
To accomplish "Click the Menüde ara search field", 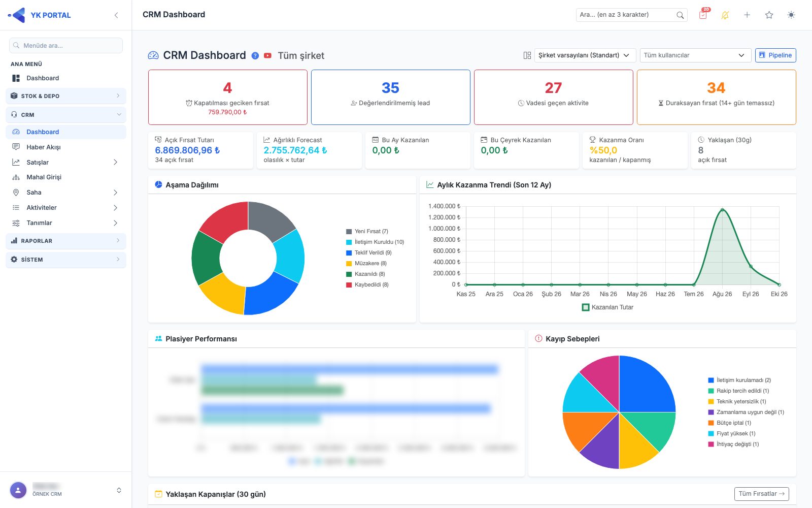I will (66, 45).
